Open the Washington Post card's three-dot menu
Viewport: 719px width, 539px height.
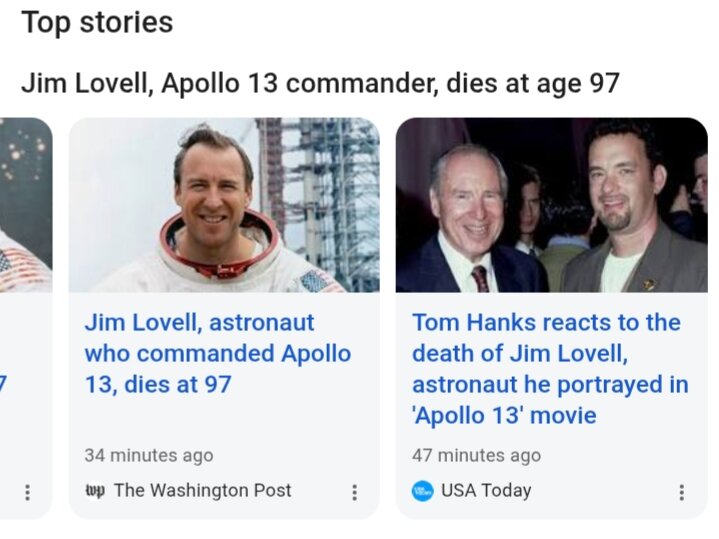[x=354, y=492]
